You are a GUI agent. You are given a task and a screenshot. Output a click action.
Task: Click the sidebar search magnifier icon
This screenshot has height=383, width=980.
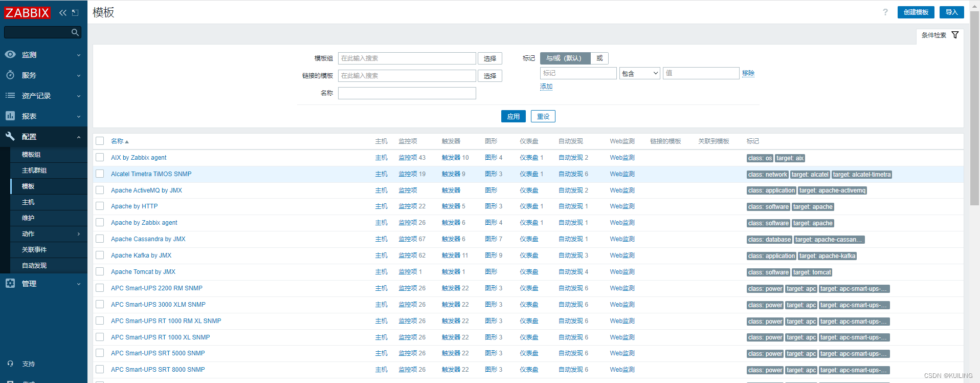75,32
